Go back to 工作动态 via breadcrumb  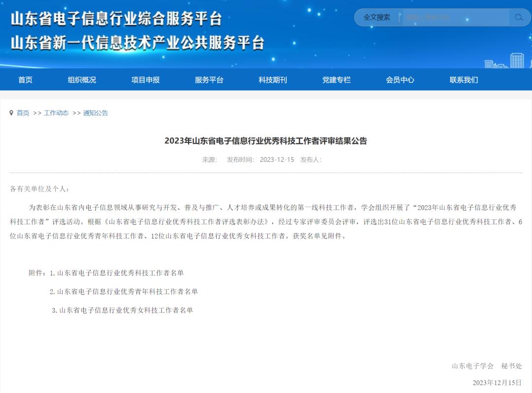tap(56, 113)
